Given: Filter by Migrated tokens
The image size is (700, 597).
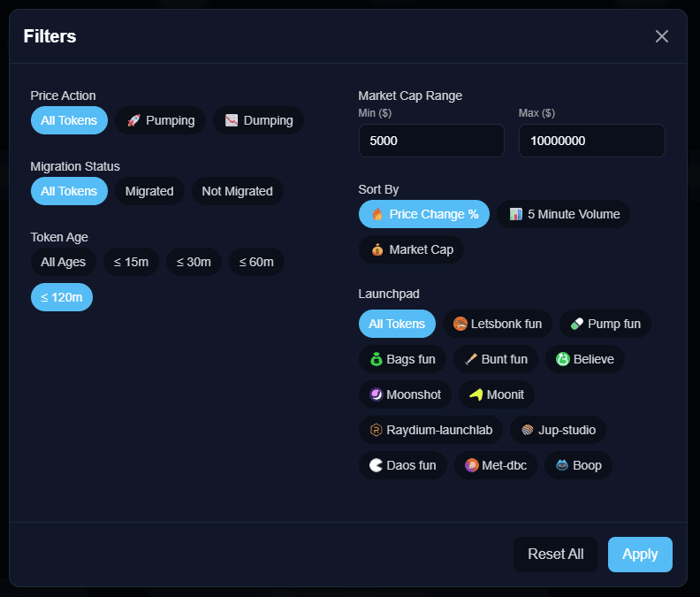Looking at the screenshot, I should pos(149,191).
